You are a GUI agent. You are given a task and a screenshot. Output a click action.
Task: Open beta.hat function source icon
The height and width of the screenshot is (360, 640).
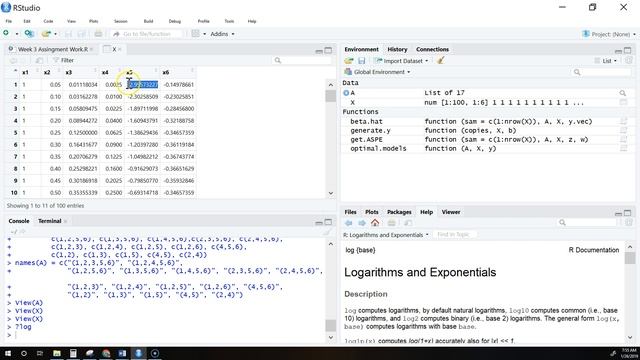[x=623, y=121]
